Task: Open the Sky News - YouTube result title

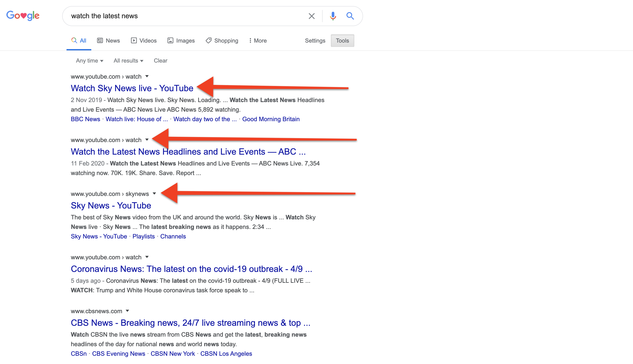Action: click(111, 205)
